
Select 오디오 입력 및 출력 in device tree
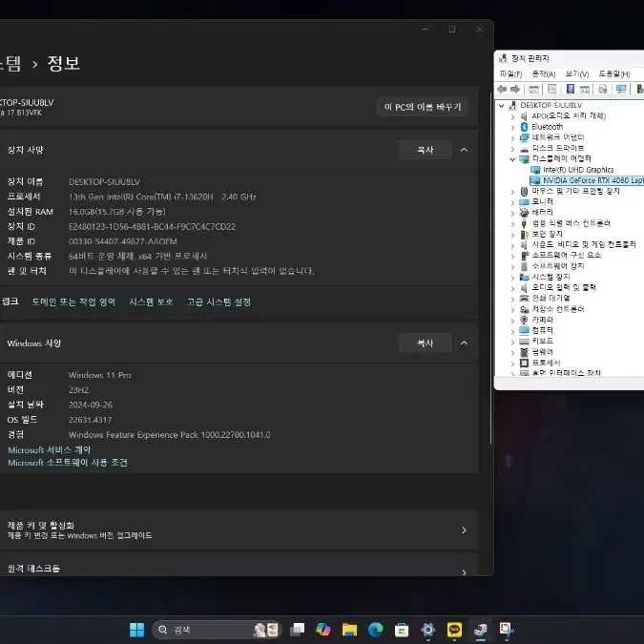click(x=564, y=287)
